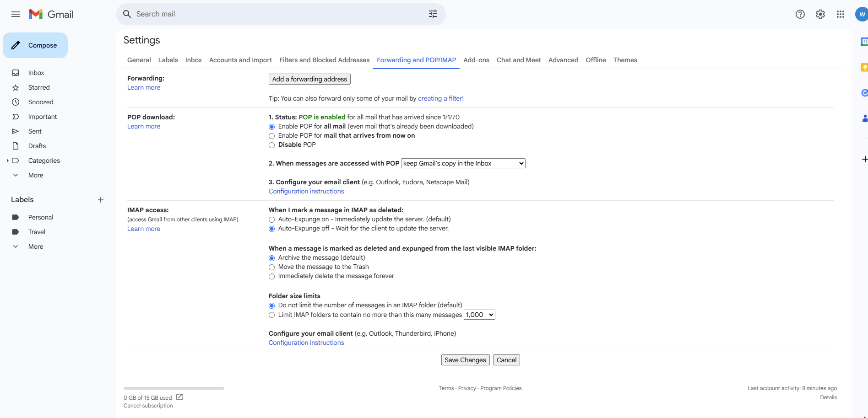Click the Compose pencil button
Viewport: 868px width, 418px height.
pos(35,45)
